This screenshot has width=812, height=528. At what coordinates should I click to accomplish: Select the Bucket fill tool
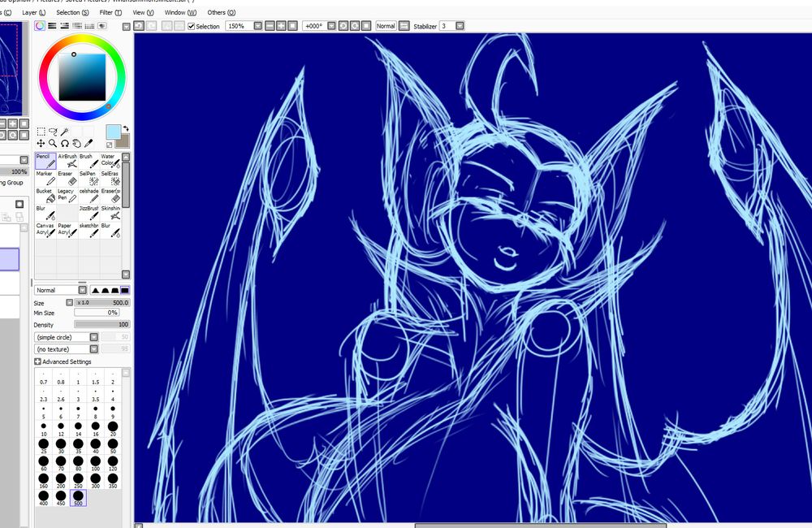45,195
